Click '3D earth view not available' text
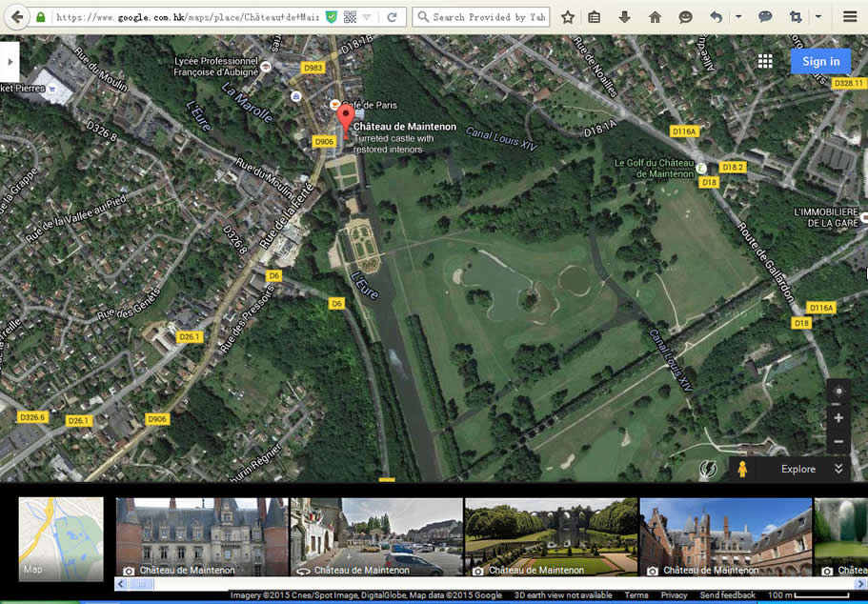The height and width of the screenshot is (604, 868). [x=563, y=595]
